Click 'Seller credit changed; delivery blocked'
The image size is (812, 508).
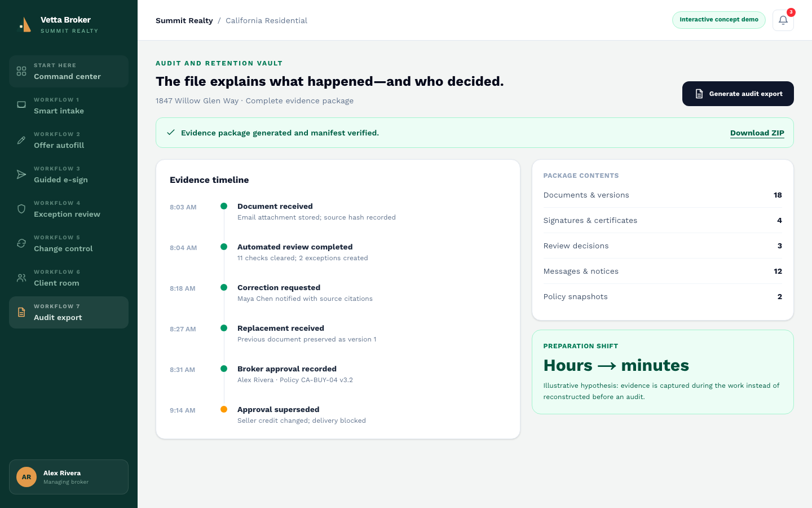click(x=302, y=421)
